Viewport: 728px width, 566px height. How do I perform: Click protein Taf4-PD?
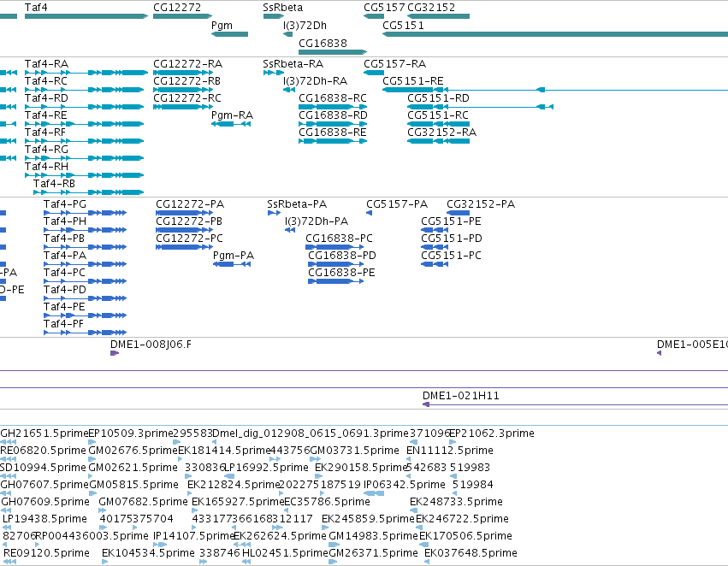(85, 298)
